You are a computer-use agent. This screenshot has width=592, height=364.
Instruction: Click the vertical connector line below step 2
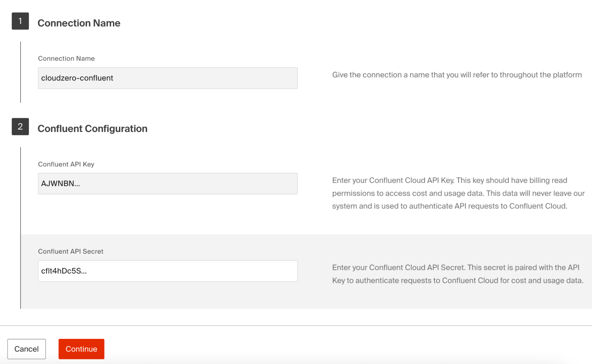click(20, 228)
